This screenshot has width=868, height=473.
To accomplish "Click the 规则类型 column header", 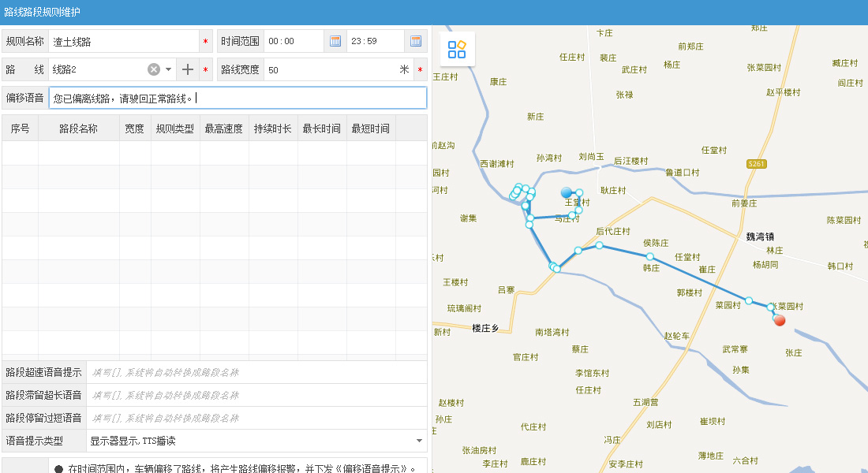I will [175, 128].
